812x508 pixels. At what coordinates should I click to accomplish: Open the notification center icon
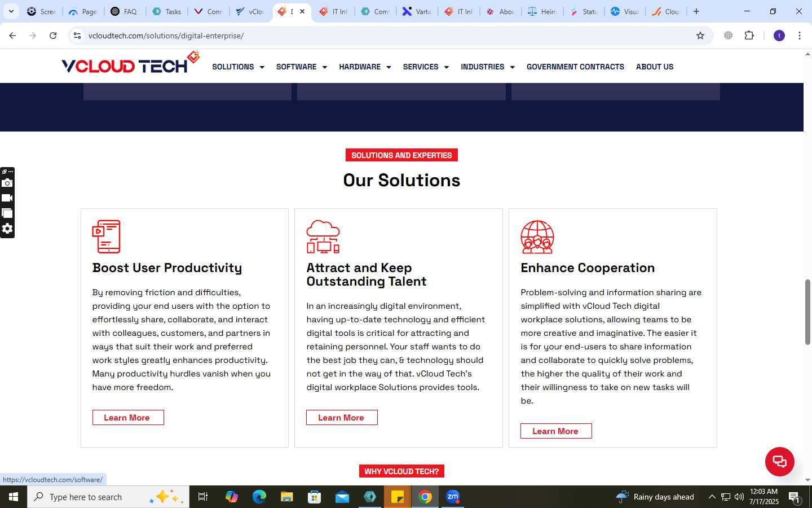tap(795, 497)
